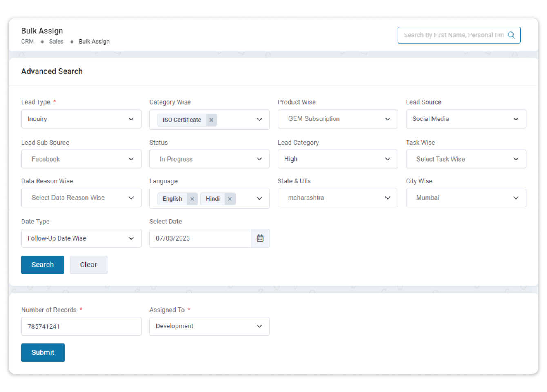Open the calendar picker for Select Date

point(260,238)
